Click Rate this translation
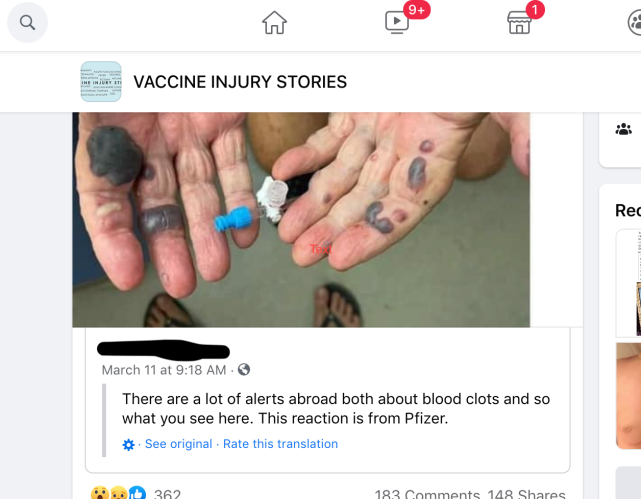The image size is (641, 499). 280,444
